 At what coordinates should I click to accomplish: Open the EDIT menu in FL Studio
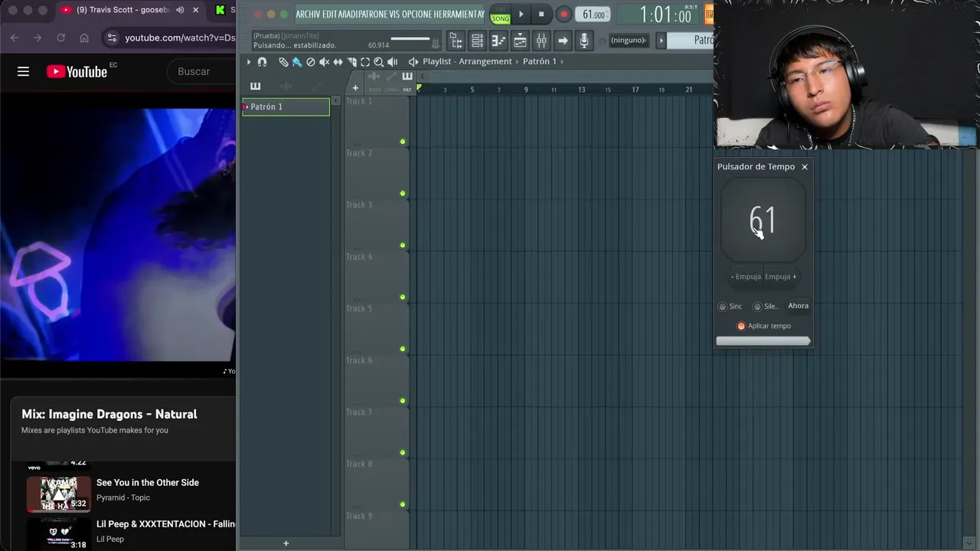coord(330,15)
